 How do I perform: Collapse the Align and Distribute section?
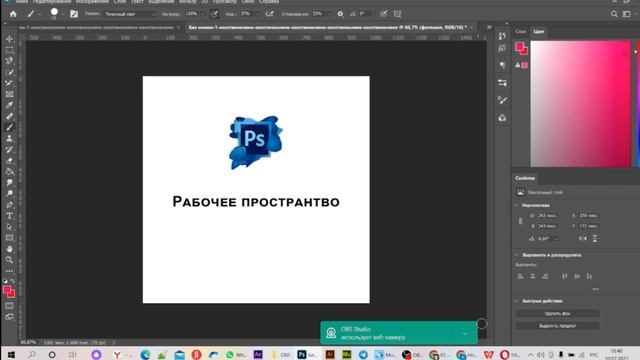click(x=517, y=255)
